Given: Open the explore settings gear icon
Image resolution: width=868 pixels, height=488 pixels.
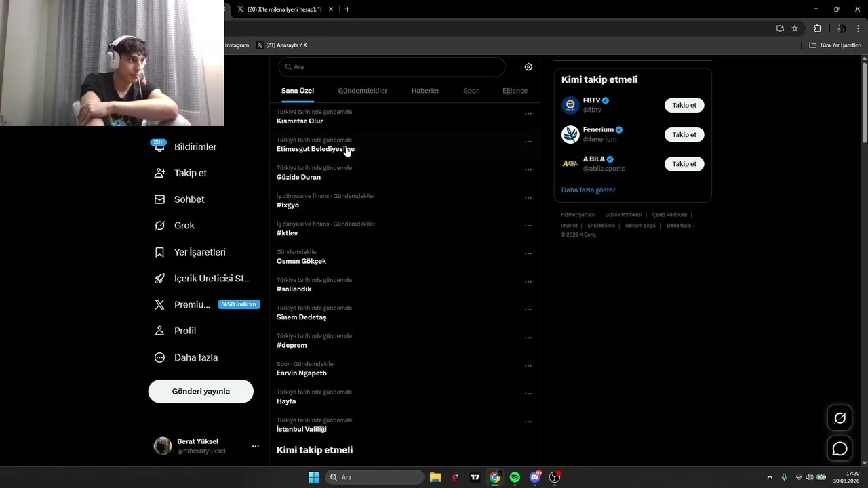Looking at the screenshot, I should 528,67.
